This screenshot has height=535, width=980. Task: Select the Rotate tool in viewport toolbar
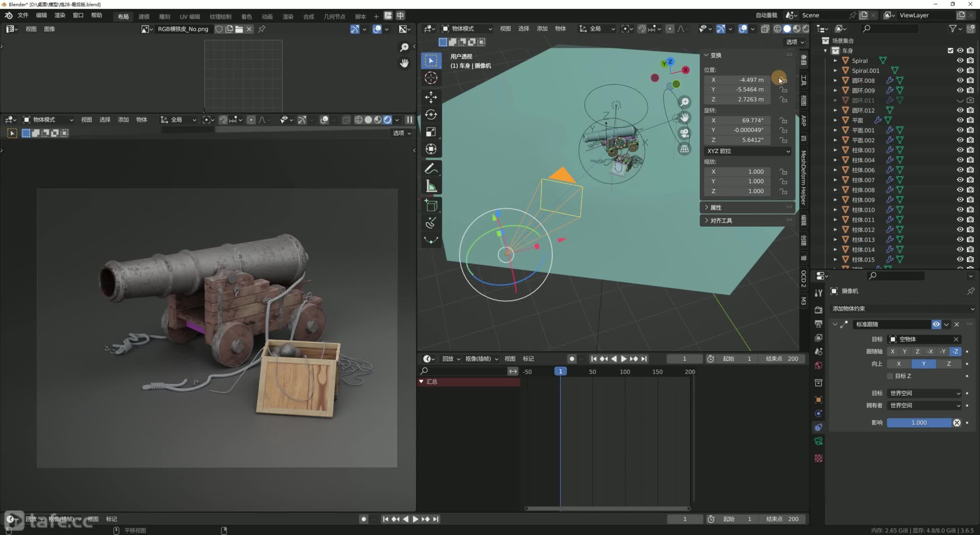pyautogui.click(x=431, y=114)
